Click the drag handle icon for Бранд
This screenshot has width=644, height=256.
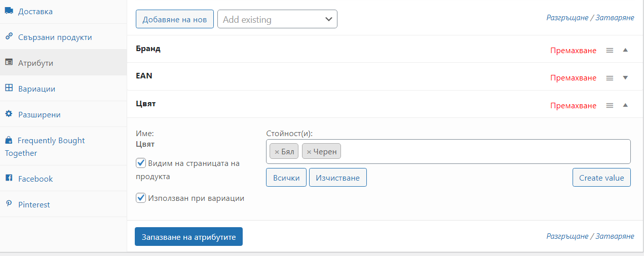click(x=610, y=50)
